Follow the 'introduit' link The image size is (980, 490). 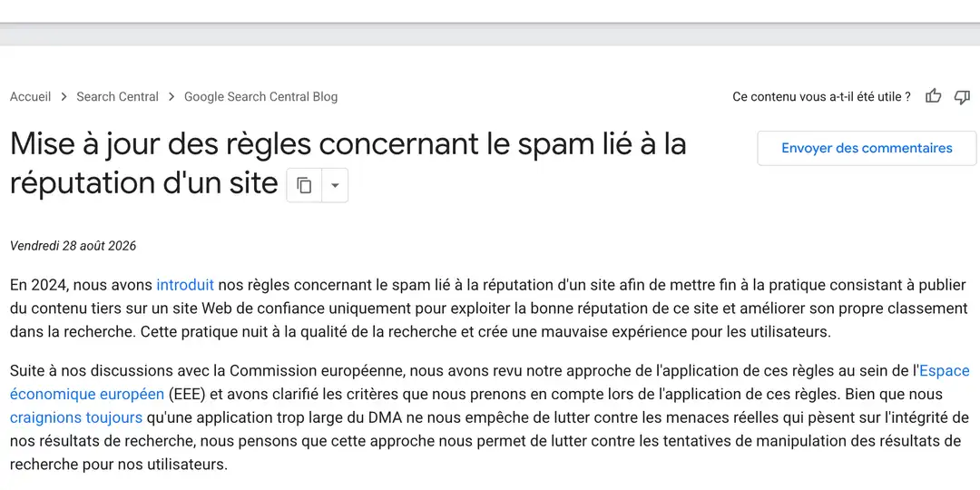point(185,285)
